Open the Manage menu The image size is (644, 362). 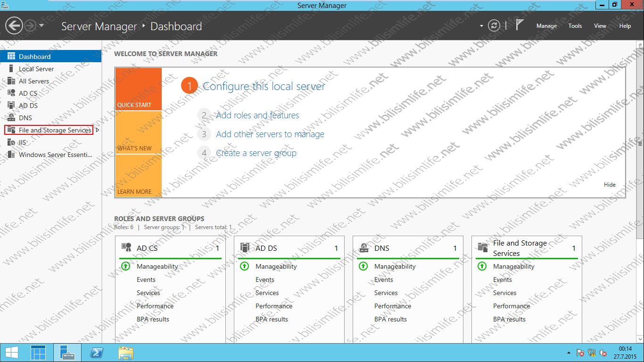(546, 26)
